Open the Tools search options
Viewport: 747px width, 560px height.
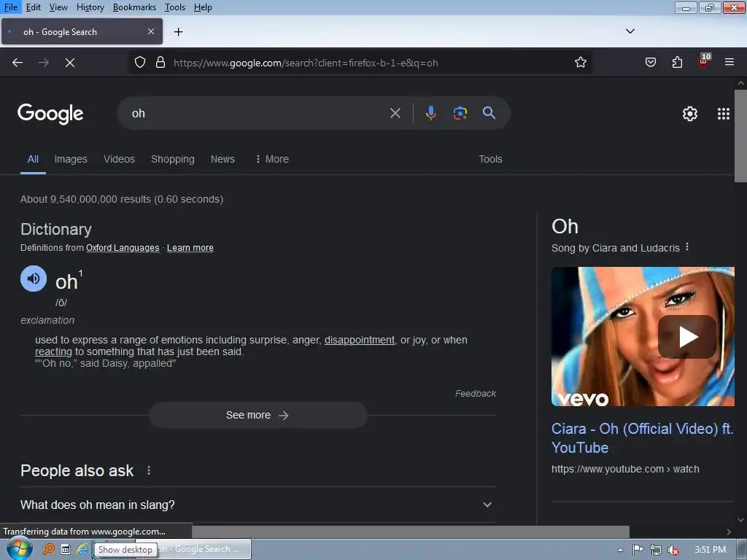tap(490, 159)
